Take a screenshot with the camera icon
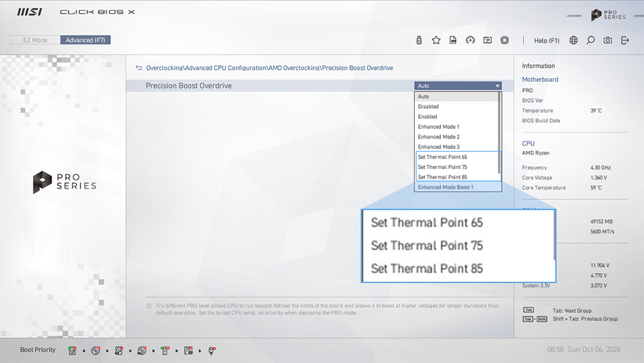644x363 pixels. point(607,40)
